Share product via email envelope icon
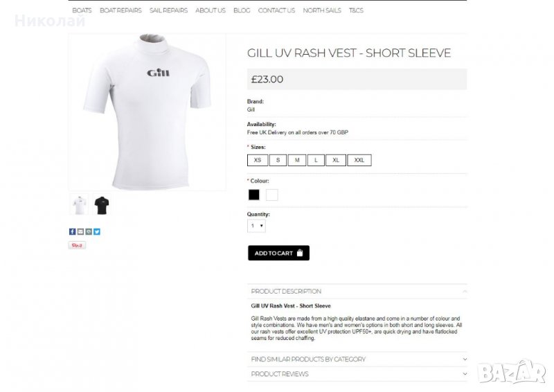 [80, 231]
